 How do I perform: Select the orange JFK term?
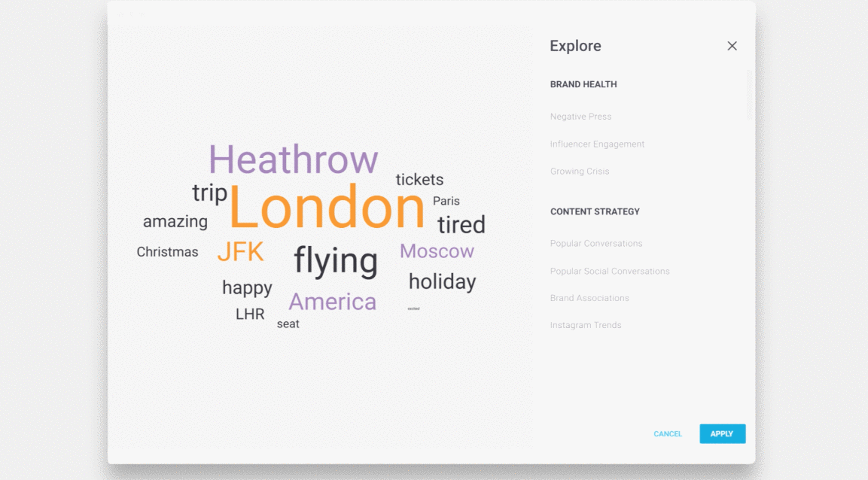pyautogui.click(x=240, y=251)
